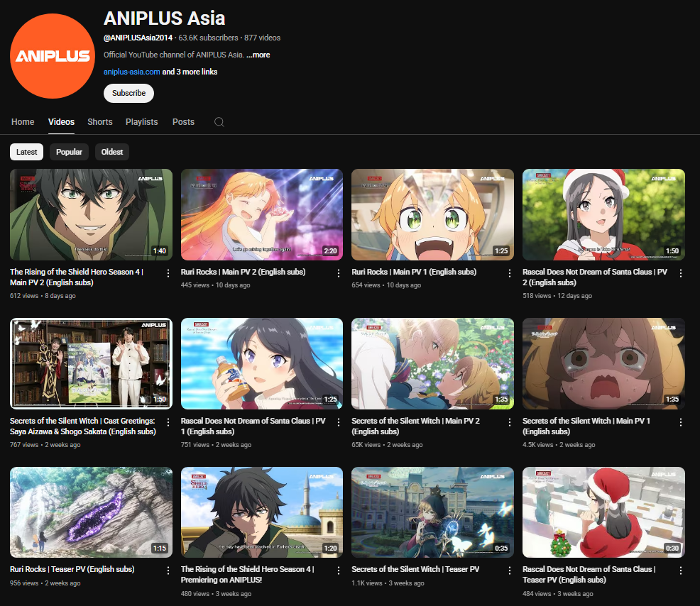The height and width of the screenshot is (606, 700).
Task: Switch to the Shorts tab
Action: [100, 122]
